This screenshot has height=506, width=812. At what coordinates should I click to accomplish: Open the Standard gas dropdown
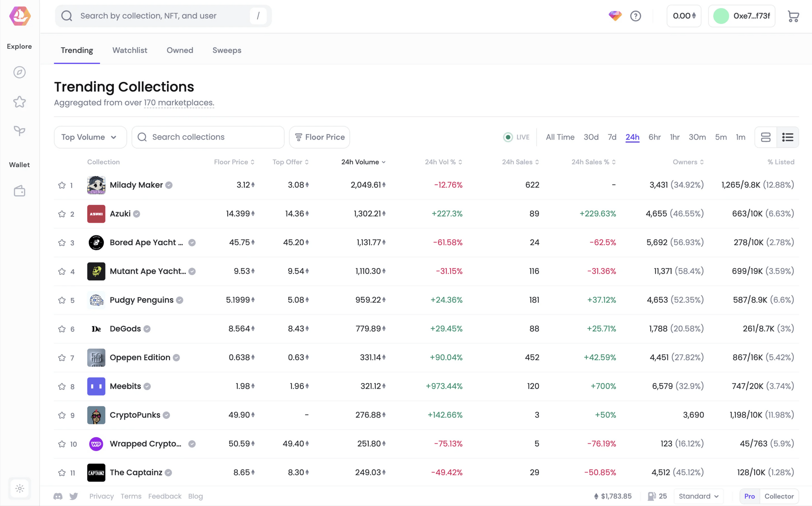698,496
